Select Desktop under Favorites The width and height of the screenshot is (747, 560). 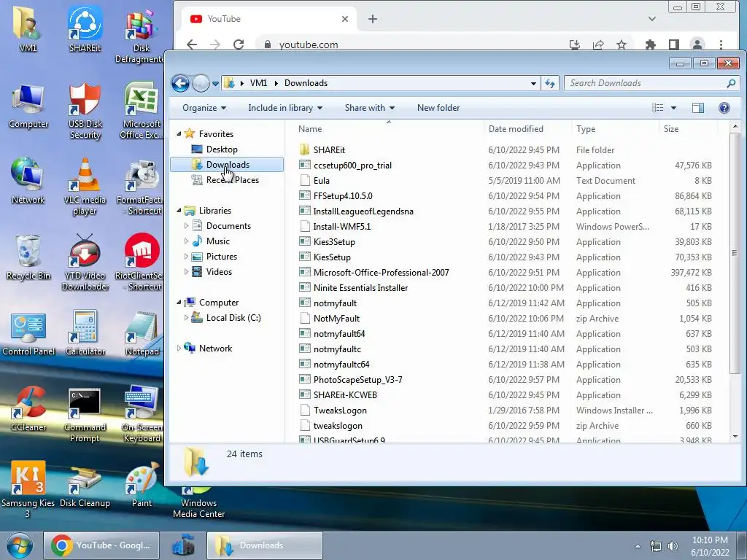point(222,149)
